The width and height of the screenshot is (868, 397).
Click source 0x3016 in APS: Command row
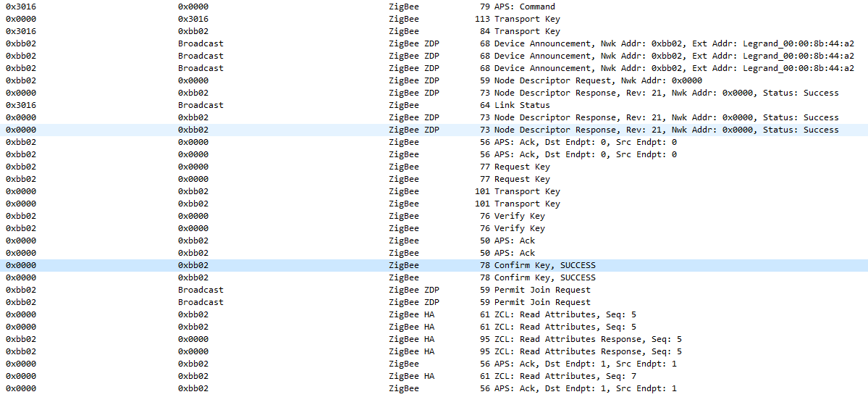(21, 7)
